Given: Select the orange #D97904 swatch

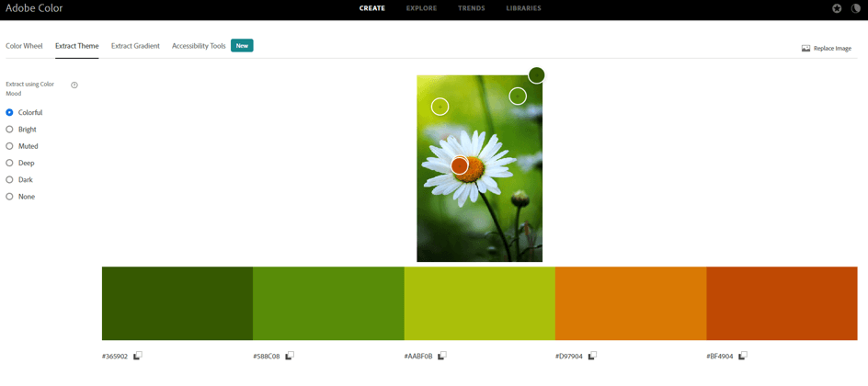Looking at the screenshot, I should pos(631,303).
